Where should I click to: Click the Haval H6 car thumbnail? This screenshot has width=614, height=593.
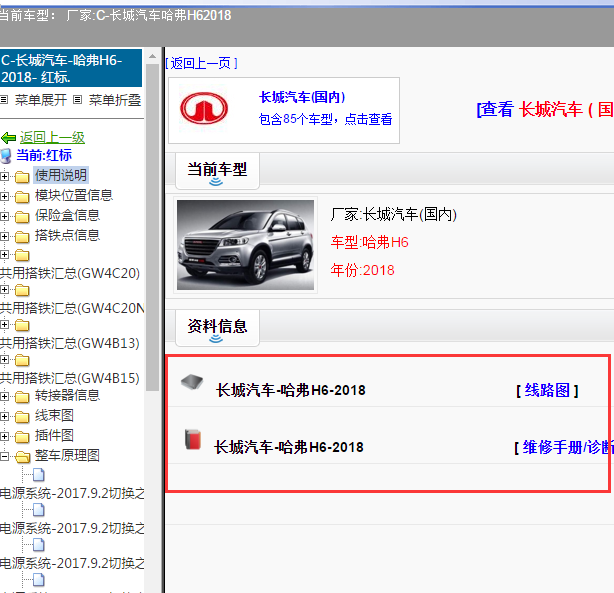point(246,245)
